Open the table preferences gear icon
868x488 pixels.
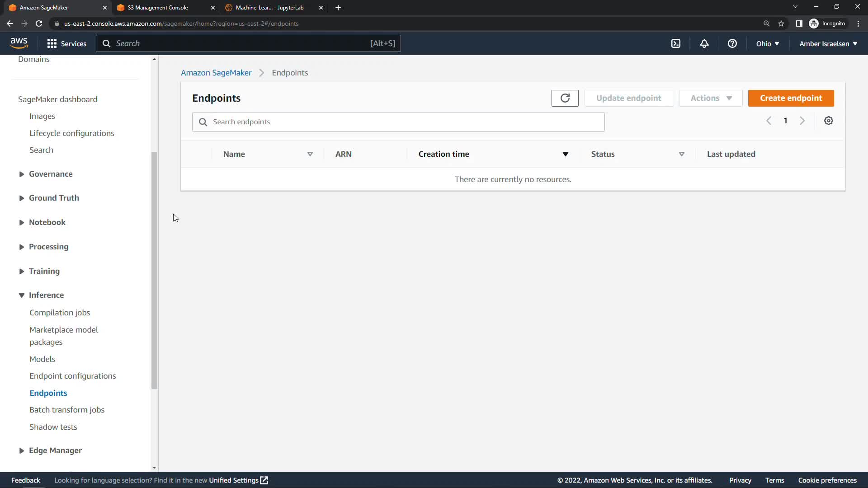click(828, 121)
